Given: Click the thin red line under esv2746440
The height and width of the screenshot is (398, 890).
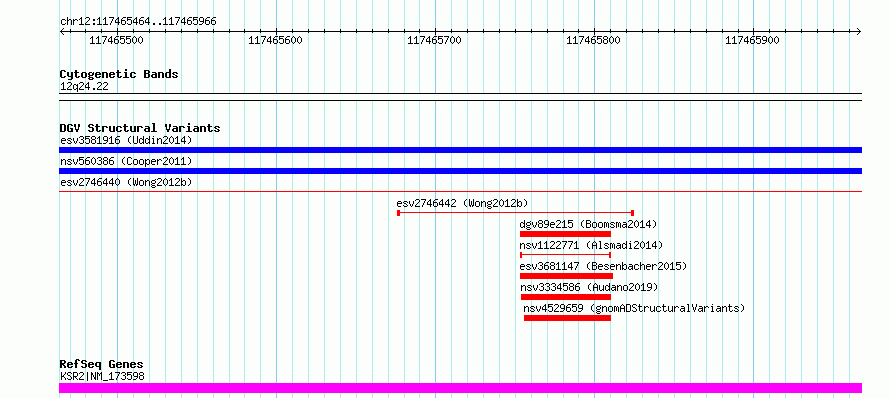Looking at the screenshot, I should (460, 192).
